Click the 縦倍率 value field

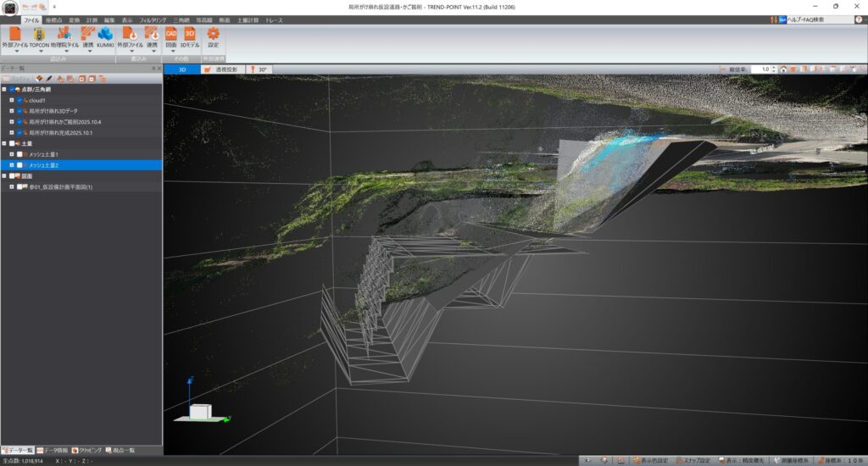(x=763, y=69)
